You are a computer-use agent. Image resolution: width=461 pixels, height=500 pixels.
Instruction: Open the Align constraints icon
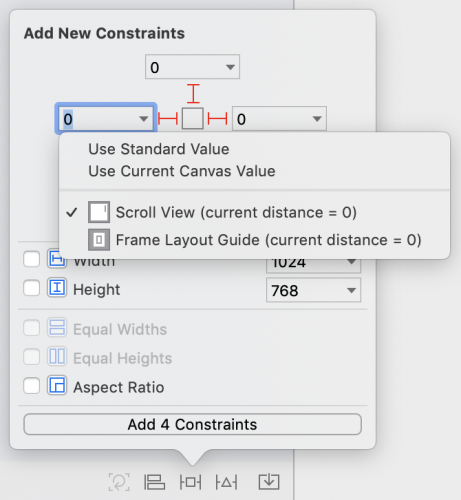[x=154, y=482]
